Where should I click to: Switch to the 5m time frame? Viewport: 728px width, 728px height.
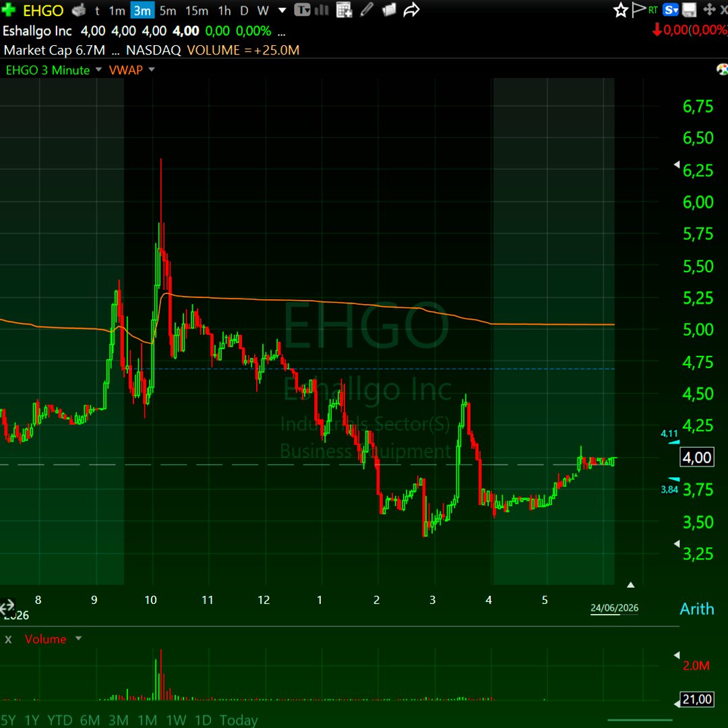tap(168, 10)
